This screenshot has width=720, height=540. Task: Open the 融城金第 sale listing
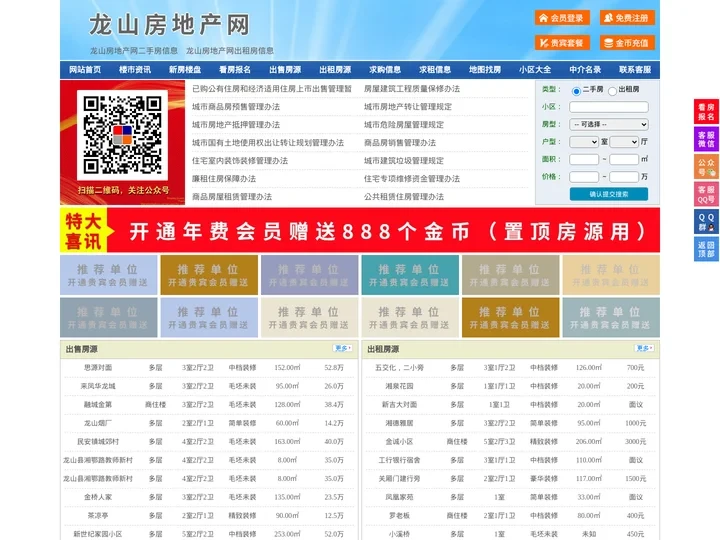coord(98,405)
